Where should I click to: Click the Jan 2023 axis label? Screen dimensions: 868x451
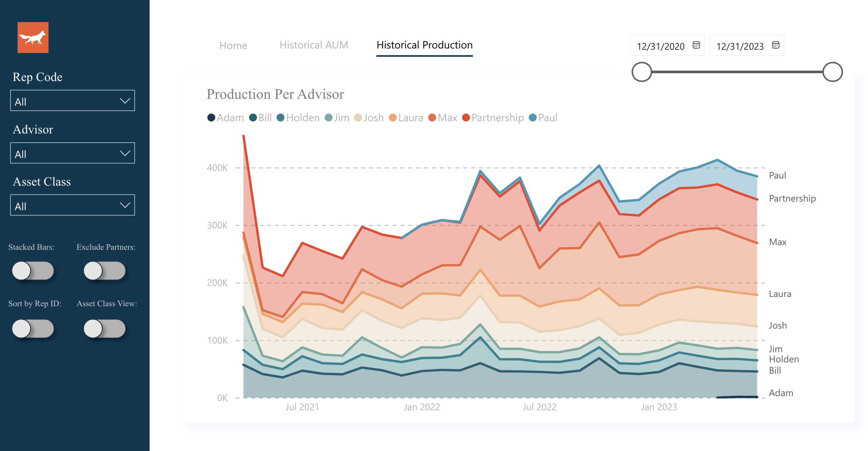659,407
